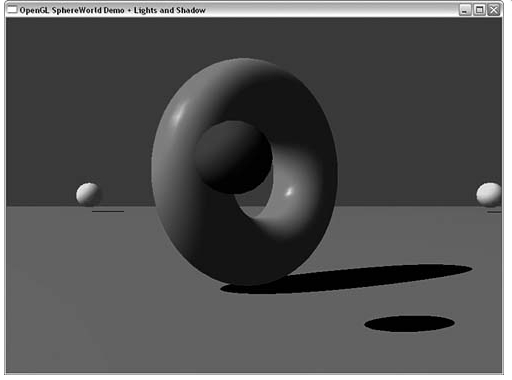Click the thin shadow line under right sphere

pyautogui.click(x=495, y=211)
